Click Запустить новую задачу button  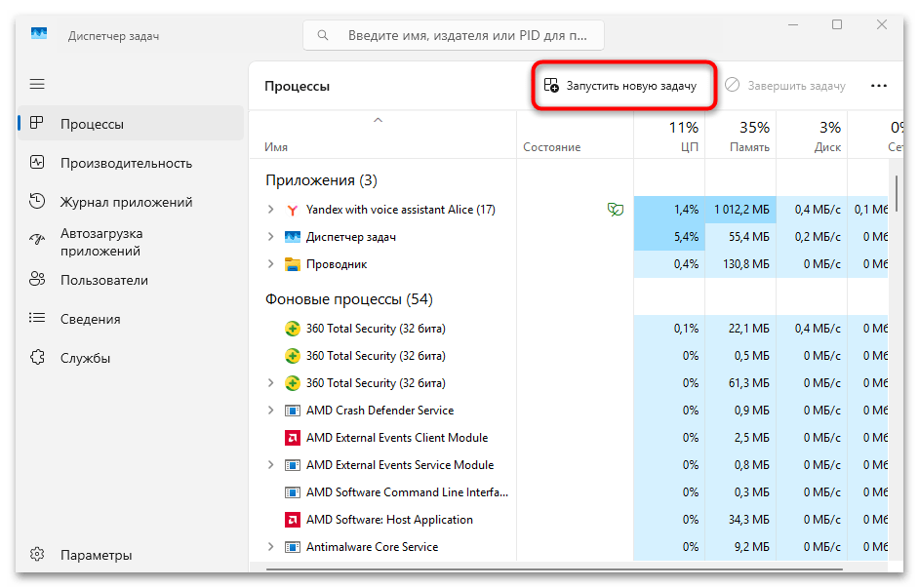pyautogui.click(x=620, y=86)
